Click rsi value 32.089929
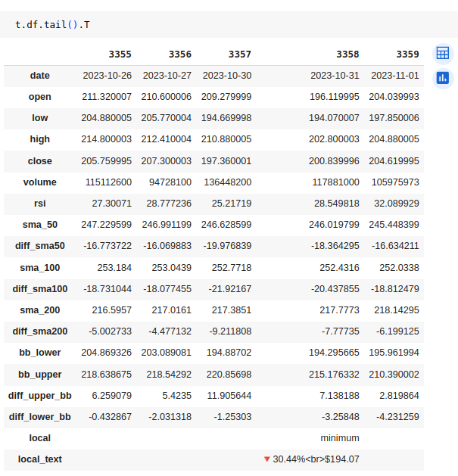The width and height of the screenshot is (458, 476). 397,204
